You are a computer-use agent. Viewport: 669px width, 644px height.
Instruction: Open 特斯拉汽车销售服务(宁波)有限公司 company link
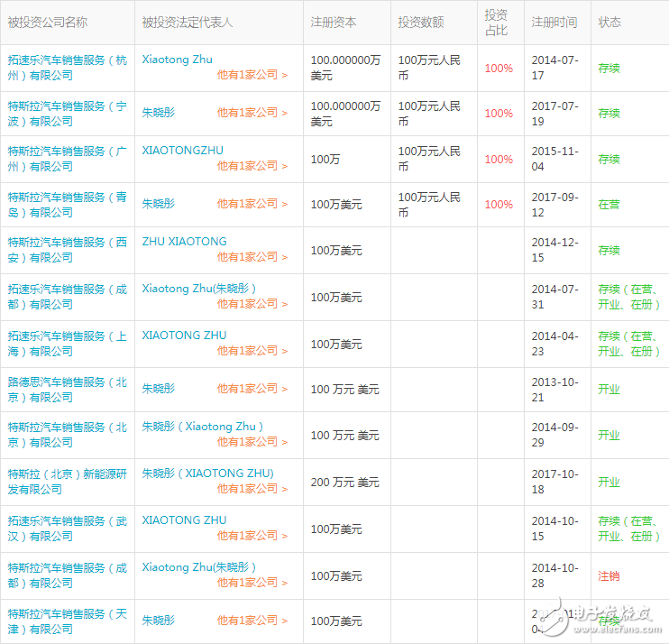[68, 114]
